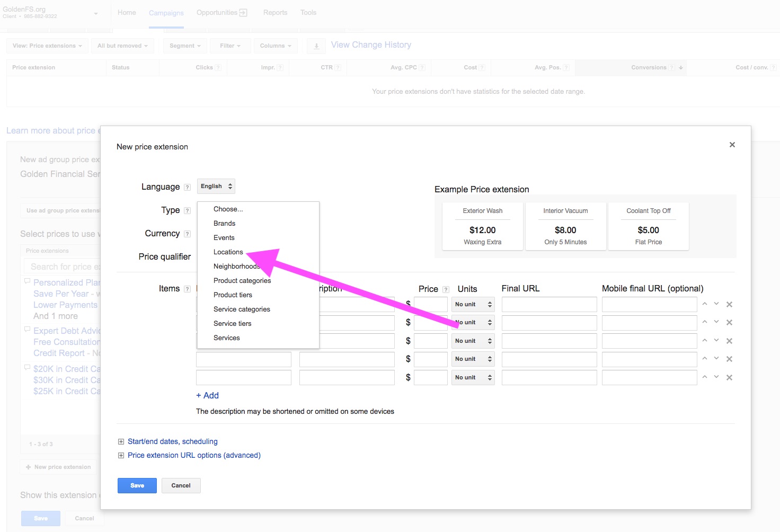
Task: Save the new price extension
Action: point(137,485)
